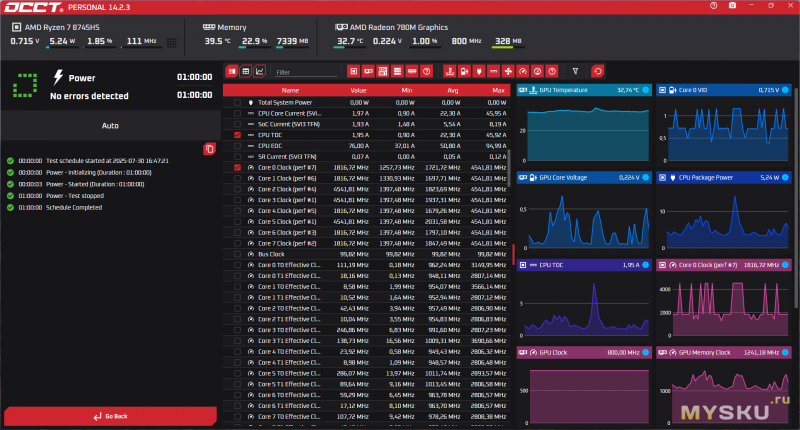Sort table by Avg column
The width and height of the screenshot is (800, 430).
[x=453, y=90]
